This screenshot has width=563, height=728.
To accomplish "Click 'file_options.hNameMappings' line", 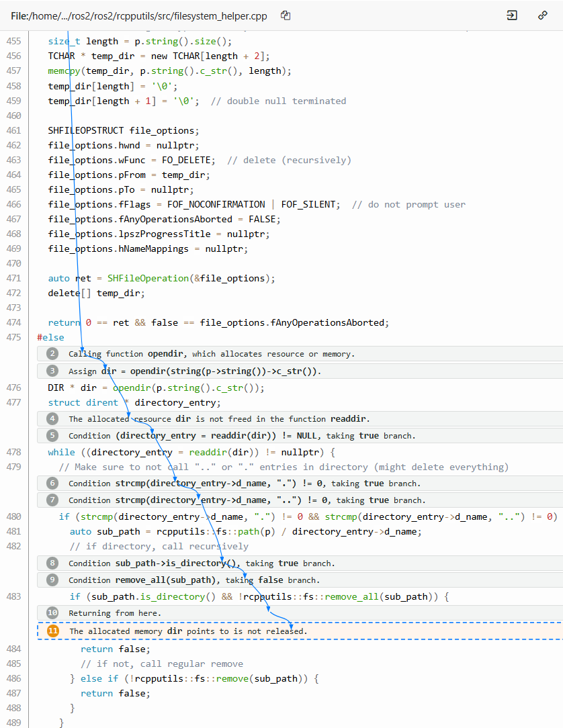I will (148, 249).
